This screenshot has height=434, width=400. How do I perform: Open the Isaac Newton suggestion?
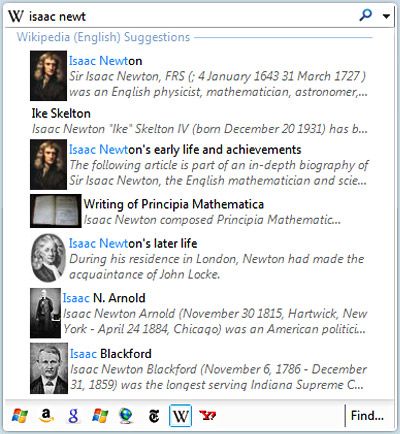click(x=199, y=76)
